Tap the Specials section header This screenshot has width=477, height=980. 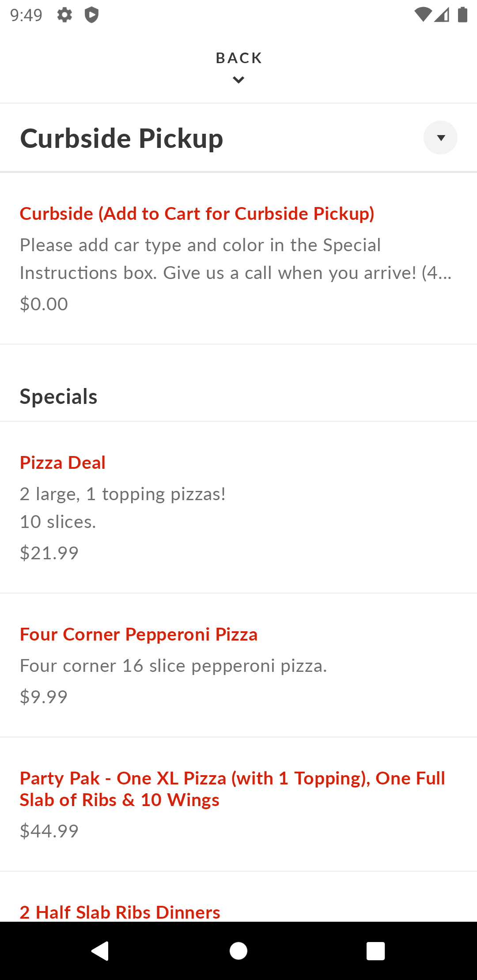[59, 396]
